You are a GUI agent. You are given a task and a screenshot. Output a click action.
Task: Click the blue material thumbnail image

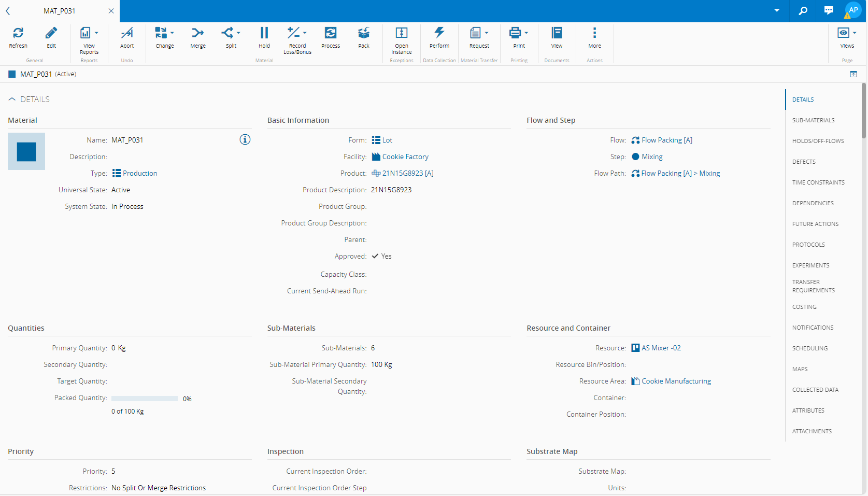26,151
